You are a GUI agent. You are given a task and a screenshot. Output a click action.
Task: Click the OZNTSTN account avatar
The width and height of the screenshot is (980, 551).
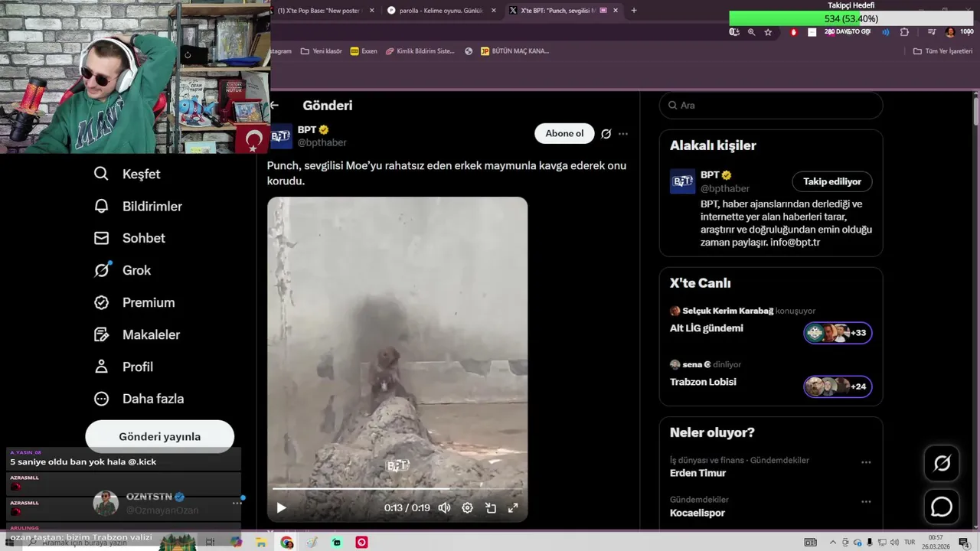(106, 503)
